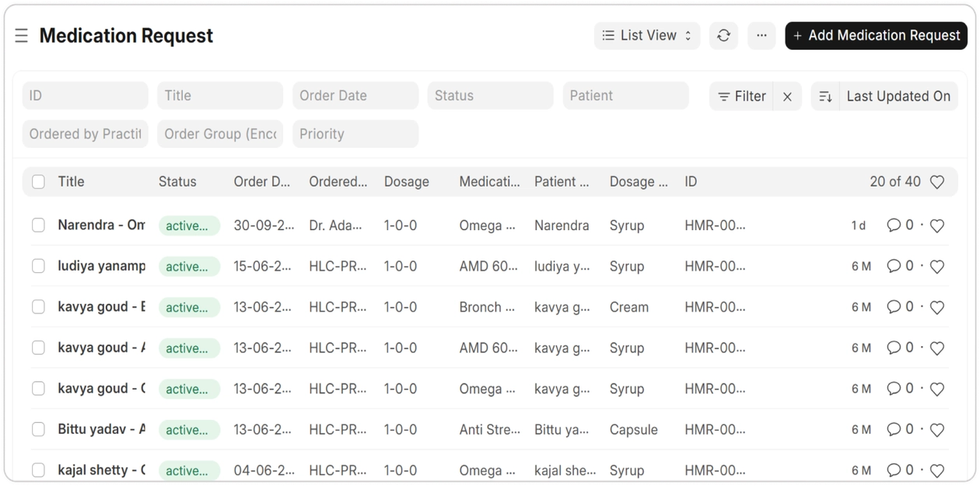The width and height of the screenshot is (980, 486).
Task: Click heart icon in the list header
Action: [x=937, y=182]
